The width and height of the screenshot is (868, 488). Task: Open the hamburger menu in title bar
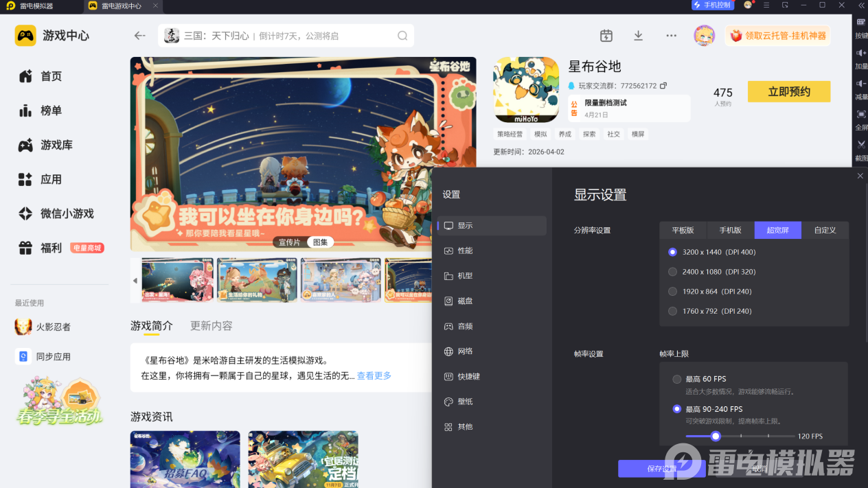(x=766, y=5)
